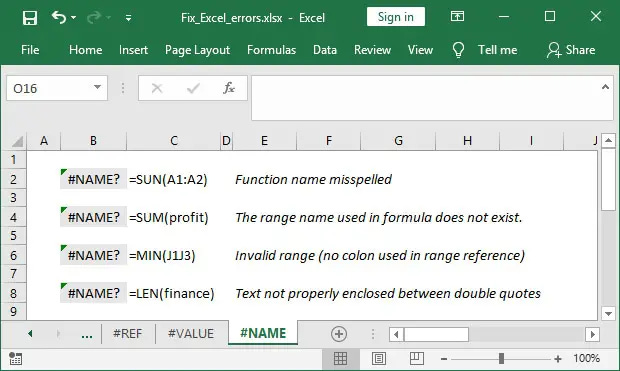Switch to the #VALUE sheet tab

191,333
